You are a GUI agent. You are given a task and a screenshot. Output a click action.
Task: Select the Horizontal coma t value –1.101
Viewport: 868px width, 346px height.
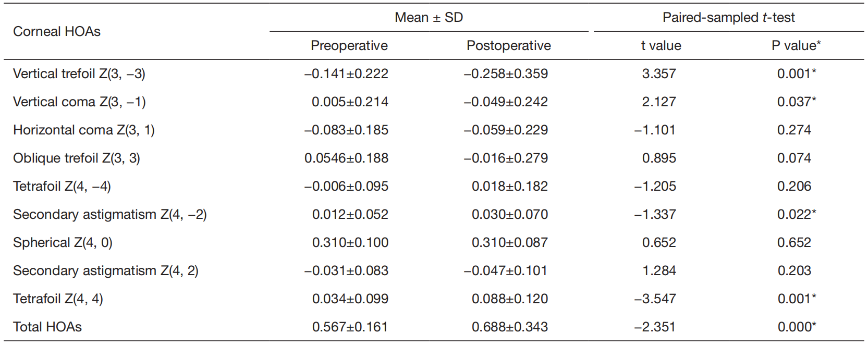point(655,130)
